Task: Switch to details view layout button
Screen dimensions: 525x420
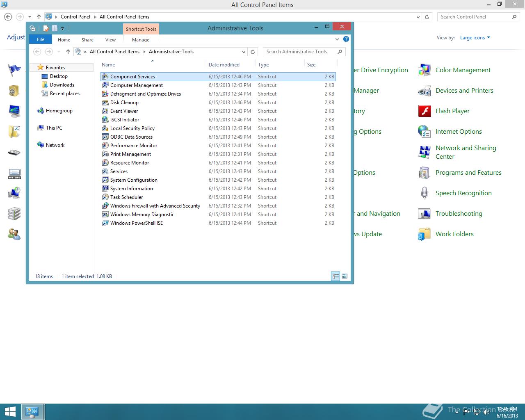Action: point(336,276)
